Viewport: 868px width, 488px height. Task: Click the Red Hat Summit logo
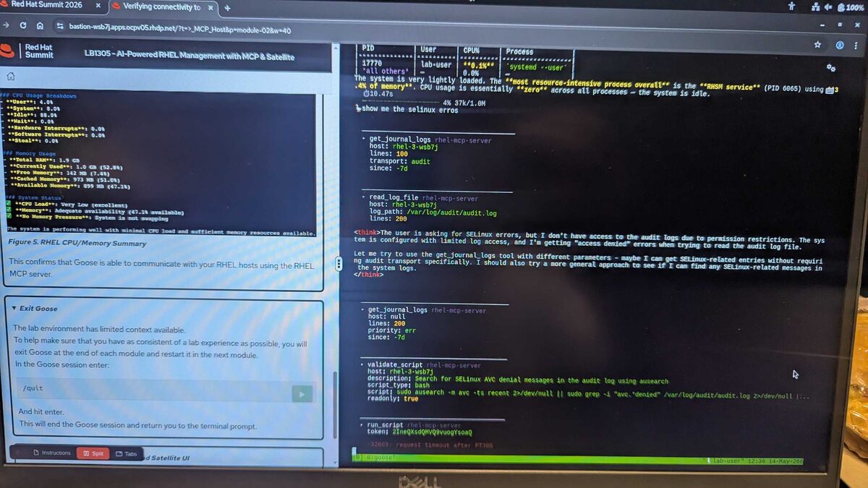pyautogui.click(x=27, y=51)
